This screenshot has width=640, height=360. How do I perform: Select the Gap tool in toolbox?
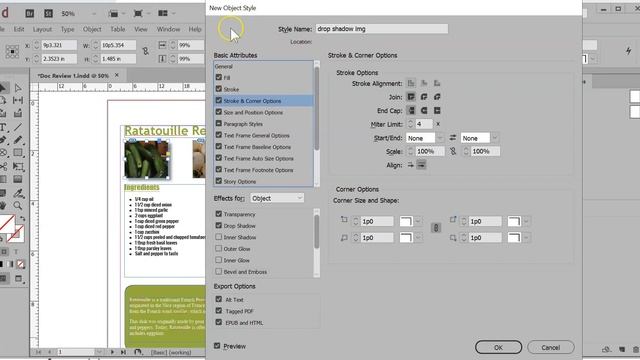click(x=18, y=100)
